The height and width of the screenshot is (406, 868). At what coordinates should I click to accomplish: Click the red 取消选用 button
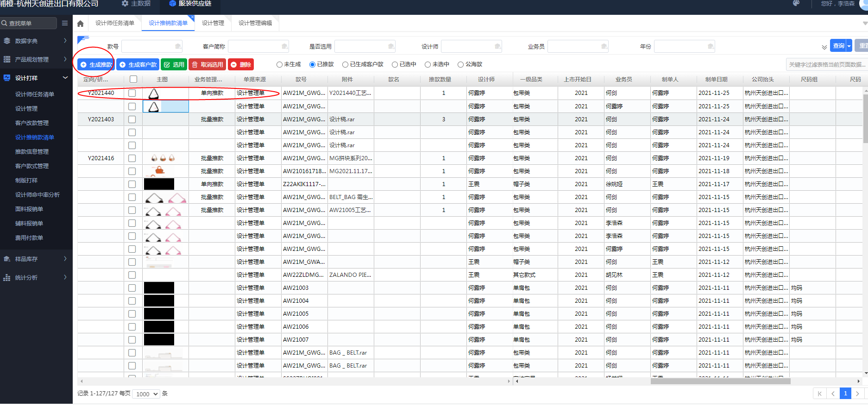coord(207,65)
